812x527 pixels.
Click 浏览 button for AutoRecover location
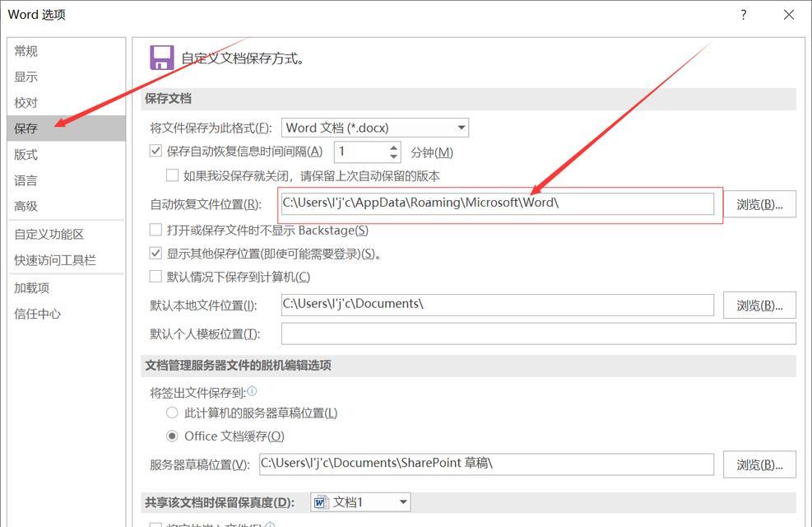click(x=759, y=204)
